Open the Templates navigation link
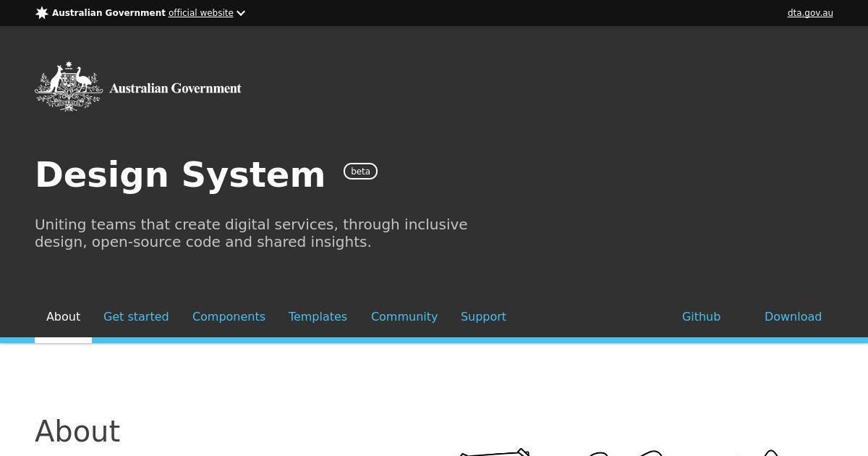Screen dimensions: 868x456 [318, 316]
